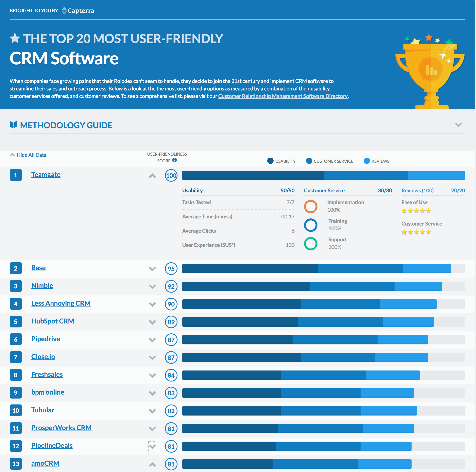Click the Methodology Guide book icon

coord(13,125)
